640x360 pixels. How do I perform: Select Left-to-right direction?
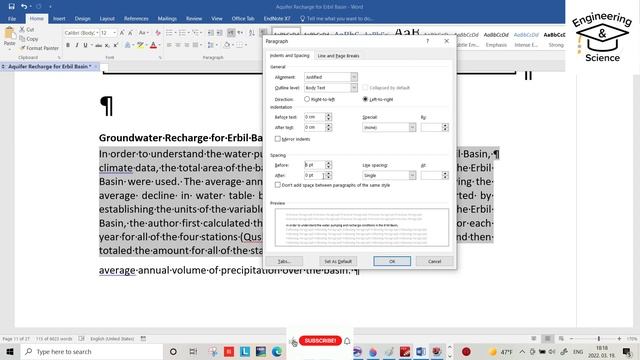[365, 99]
